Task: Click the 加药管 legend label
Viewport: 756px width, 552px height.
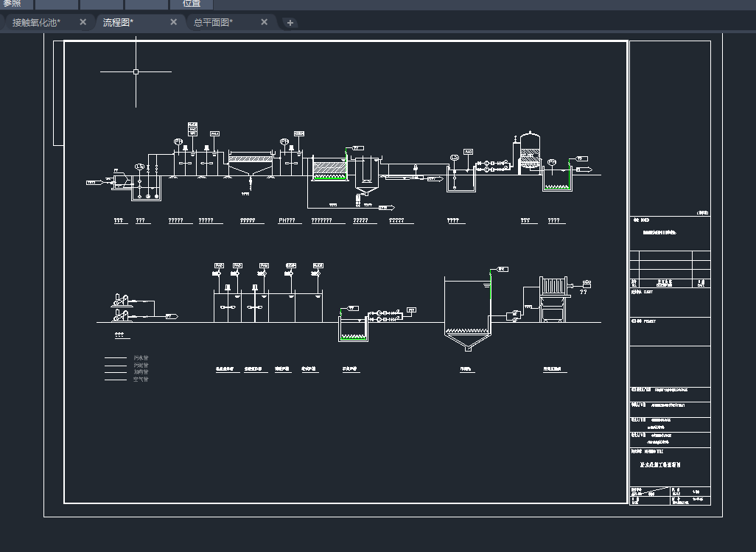Action: [x=141, y=371]
